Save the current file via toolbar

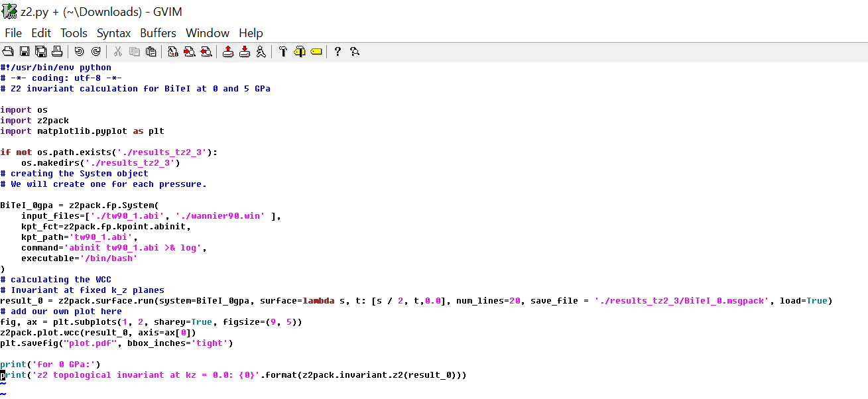click(x=25, y=52)
